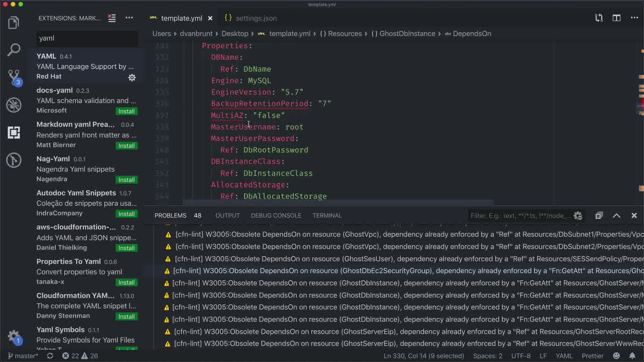
Task: Switch to the TERMINAL panel tab
Action: pos(327,216)
